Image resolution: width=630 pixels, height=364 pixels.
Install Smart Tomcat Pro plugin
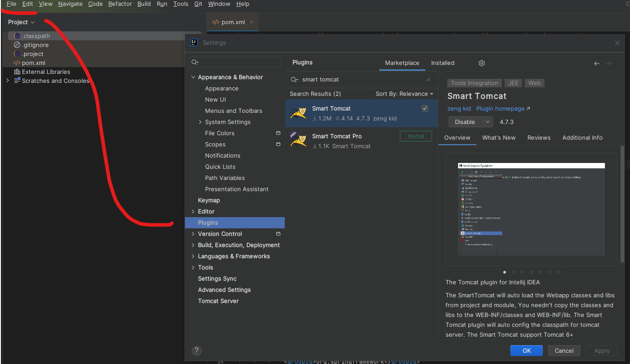(416, 136)
